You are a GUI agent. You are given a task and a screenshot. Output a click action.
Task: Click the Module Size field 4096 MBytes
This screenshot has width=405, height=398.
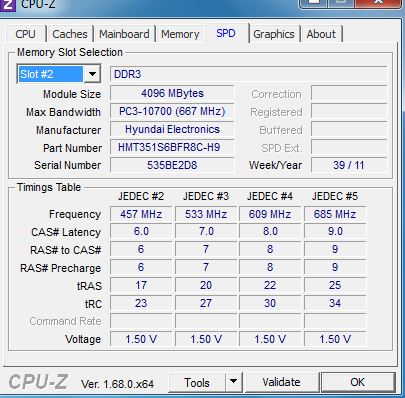pyautogui.click(x=172, y=93)
